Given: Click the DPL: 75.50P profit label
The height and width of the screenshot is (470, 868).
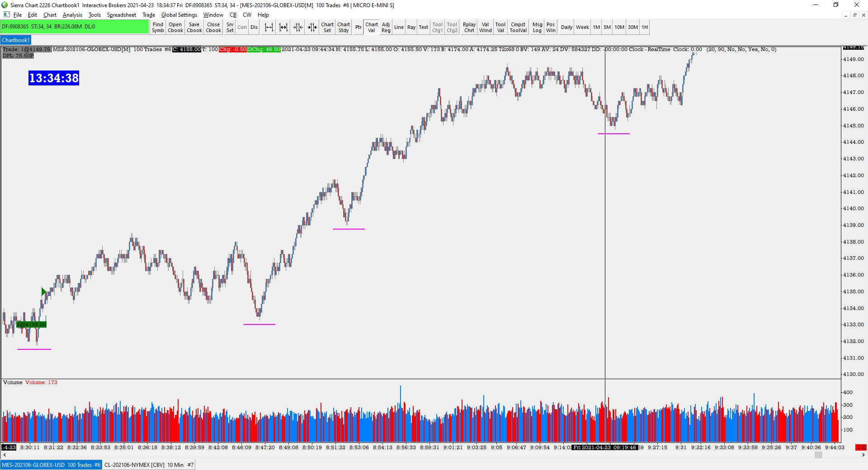Looking at the screenshot, I should (x=18, y=56).
